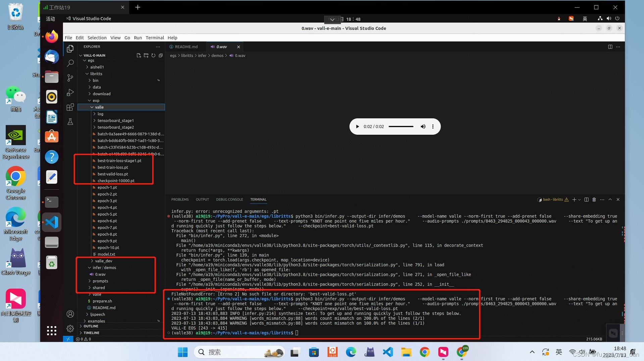Open the Selection menu
This screenshot has width=644, height=361.
(97, 38)
